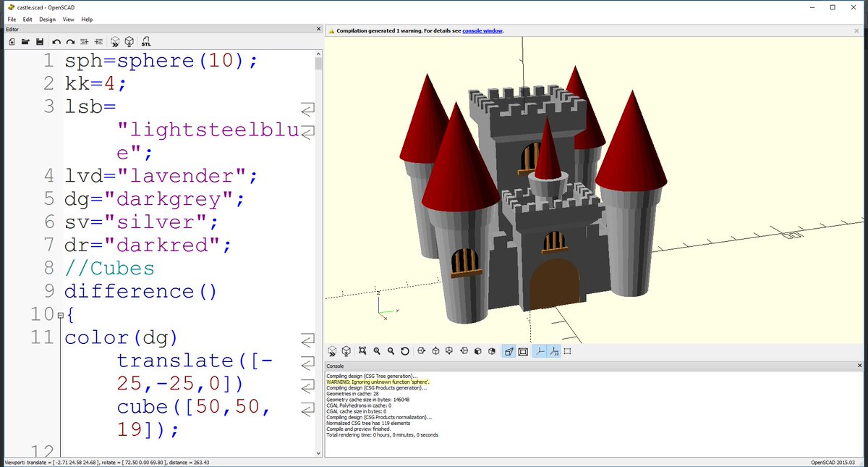This screenshot has width=868, height=467.
Task: Click the highlighted sphere warning in console
Action: point(379,382)
